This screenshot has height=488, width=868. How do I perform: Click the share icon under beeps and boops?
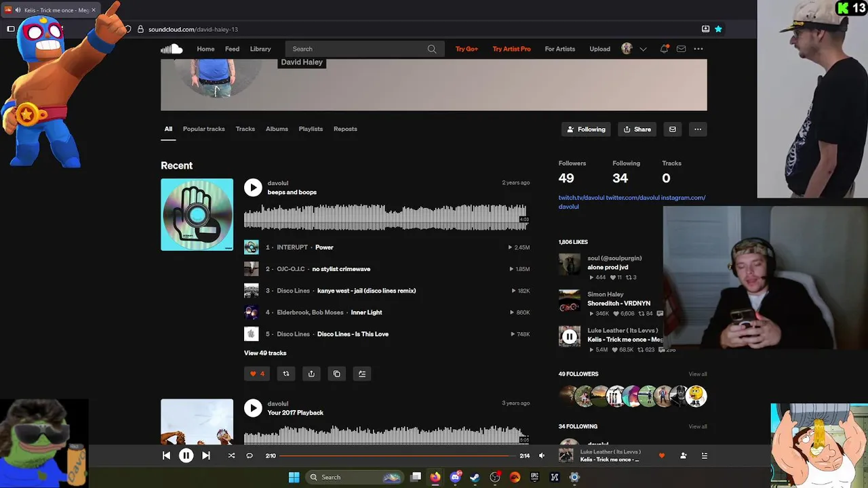click(x=311, y=373)
